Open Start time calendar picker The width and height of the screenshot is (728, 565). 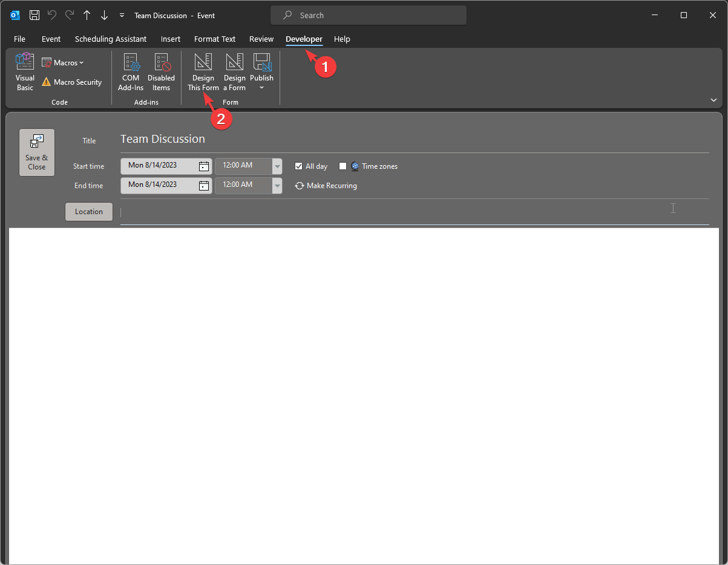(x=204, y=166)
